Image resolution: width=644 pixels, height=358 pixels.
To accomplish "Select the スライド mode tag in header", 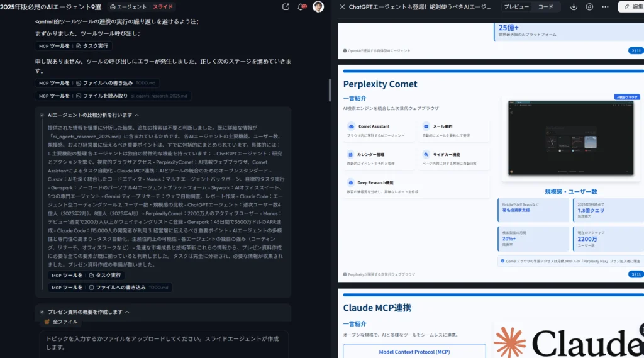I will pos(163,6).
